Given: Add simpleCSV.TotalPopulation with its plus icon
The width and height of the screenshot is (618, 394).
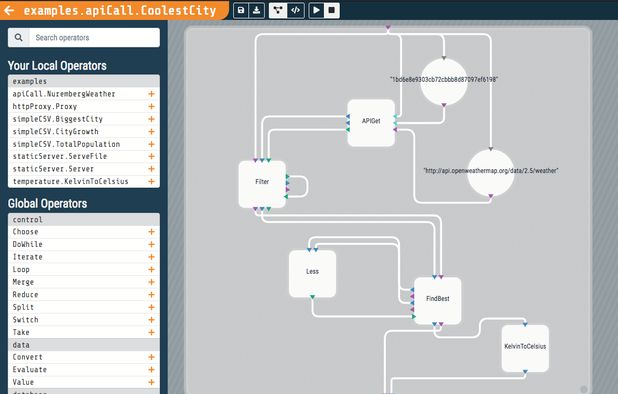Looking at the screenshot, I should [x=151, y=144].
